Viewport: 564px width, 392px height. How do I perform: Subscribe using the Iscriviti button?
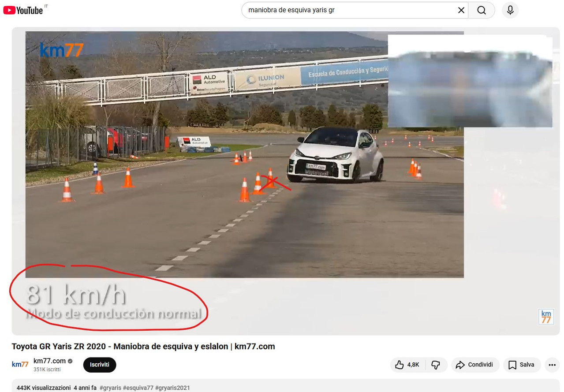click(100, 365)
